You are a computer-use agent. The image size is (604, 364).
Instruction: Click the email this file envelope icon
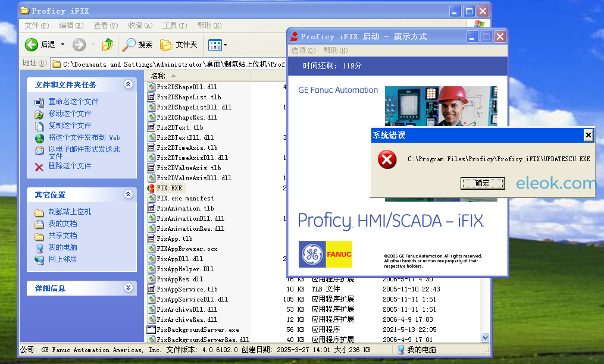click(39, 150)
